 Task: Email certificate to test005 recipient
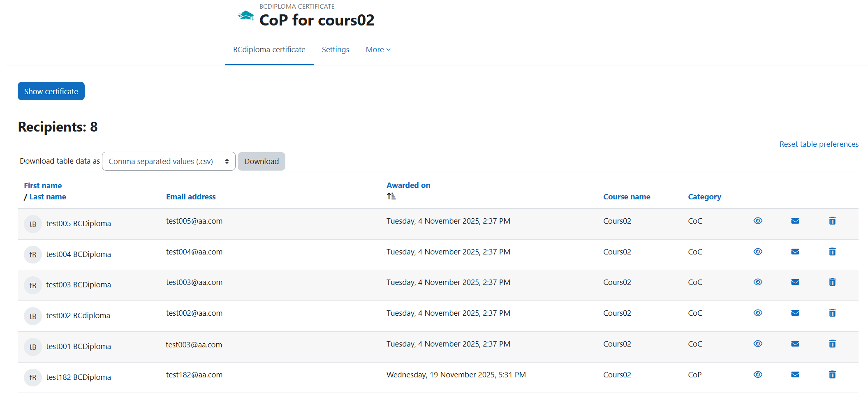tap(795, 221)
